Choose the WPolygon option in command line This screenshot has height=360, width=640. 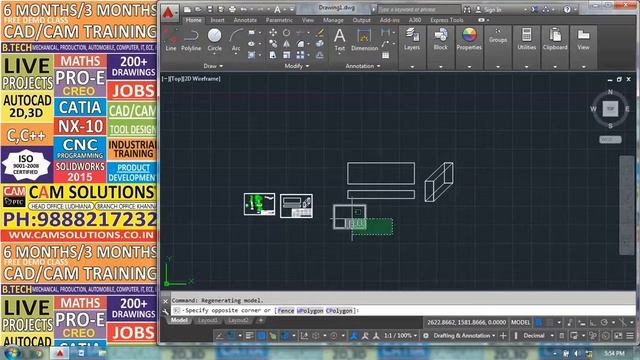click(310, 311)
